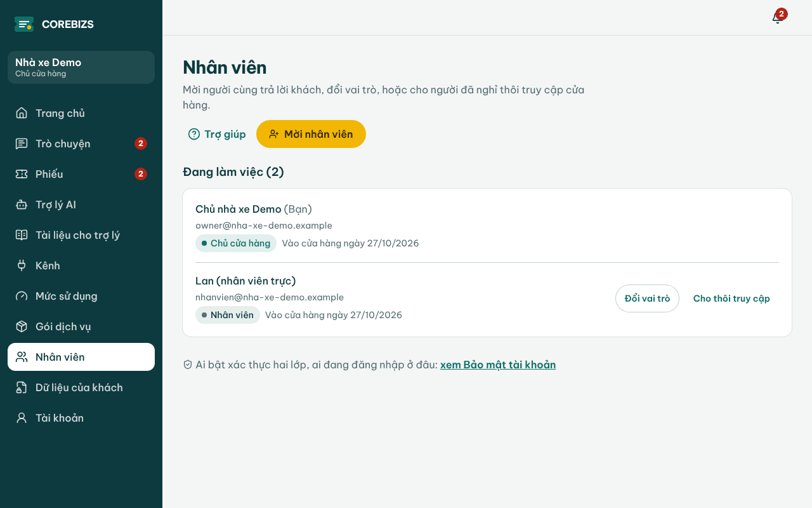Image resolution: width=812 pixels, height=508 pixels.
Task: Click the person icon beside Tài khoản
Action: [22, 418]
